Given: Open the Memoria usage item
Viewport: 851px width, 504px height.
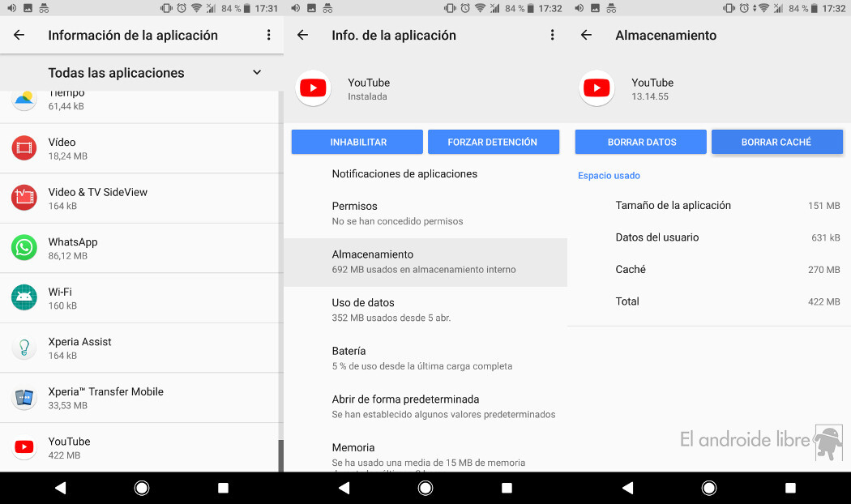Looking at the screenshot, I should pyautogui.click(x=425, y=452).
